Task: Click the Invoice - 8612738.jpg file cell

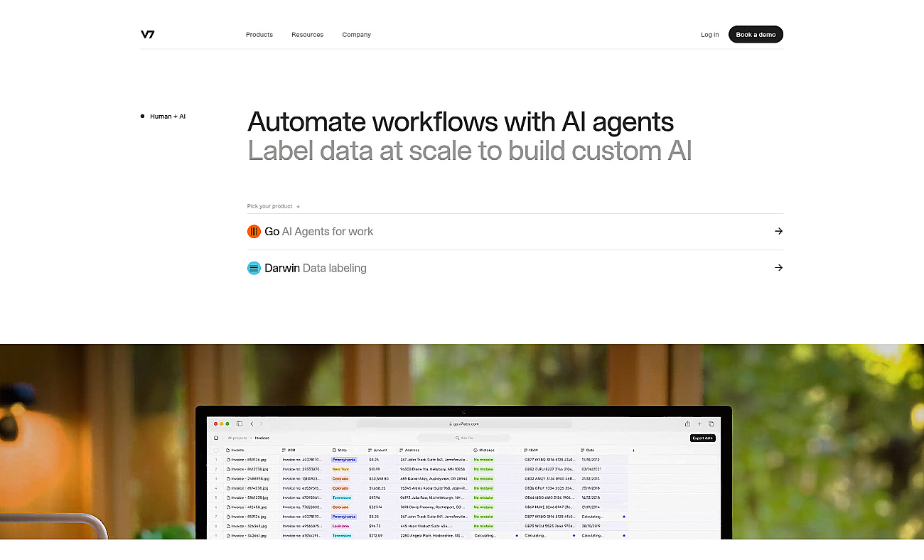Action: click(x=247, y=469)
